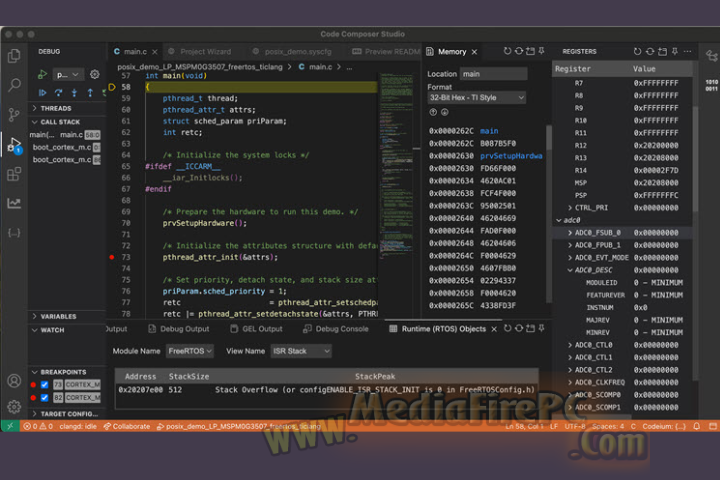Switch to the Debug Output tab
Image resolution: width=720 pixels, height=480 pixels.
[x=179, y=329]
